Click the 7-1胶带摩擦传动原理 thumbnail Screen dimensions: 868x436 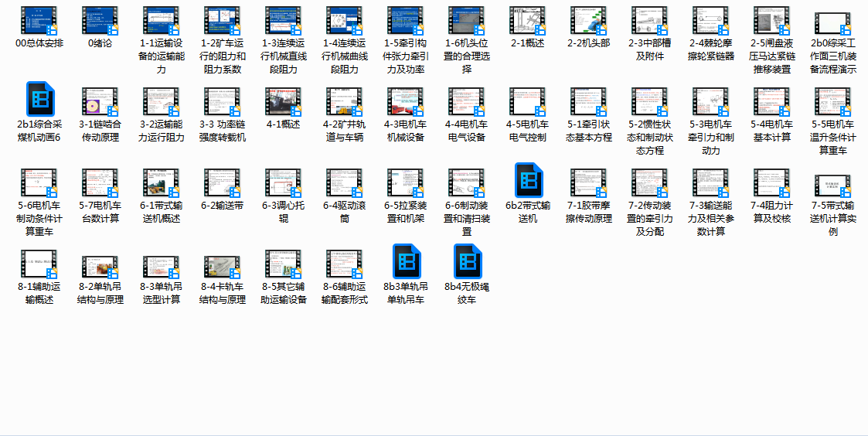tap(589, 182)
